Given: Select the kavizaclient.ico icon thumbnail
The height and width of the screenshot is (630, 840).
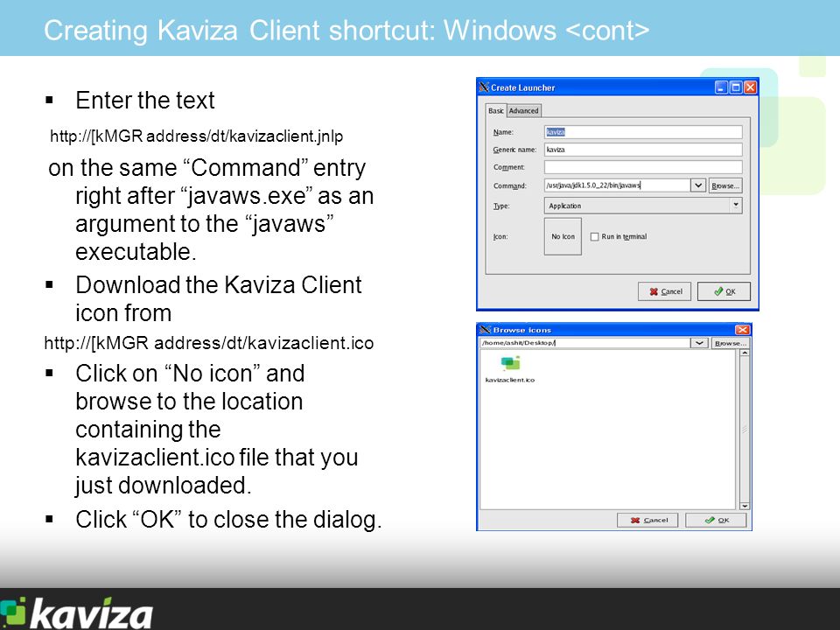Looking at the screenshot, I should 510,364.
